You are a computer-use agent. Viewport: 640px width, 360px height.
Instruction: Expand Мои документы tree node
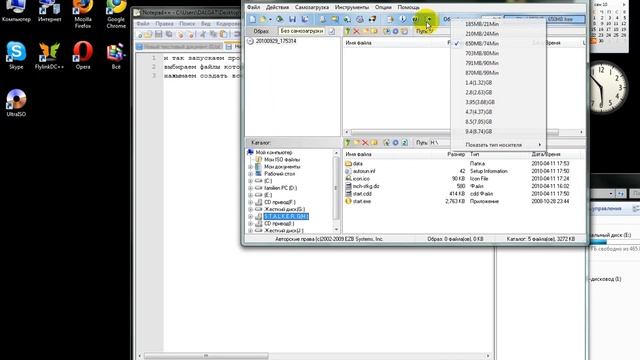coord(251,167)
